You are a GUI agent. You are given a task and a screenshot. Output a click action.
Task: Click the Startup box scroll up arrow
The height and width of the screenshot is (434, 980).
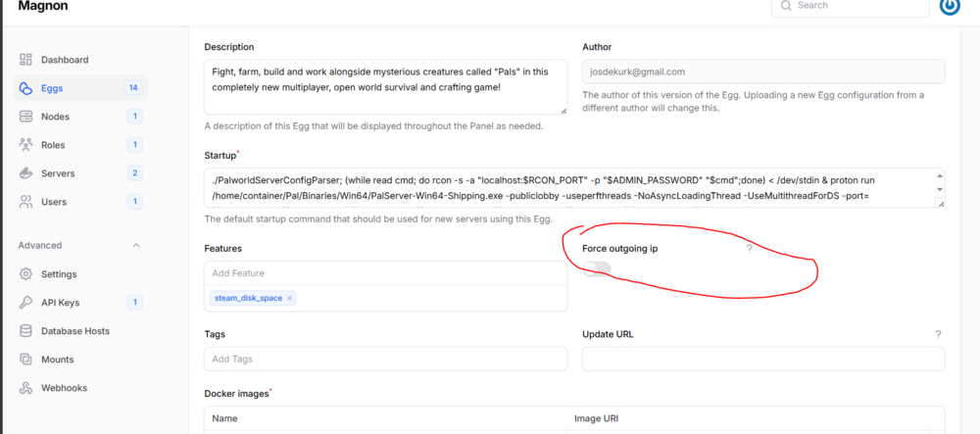[940, 176]
